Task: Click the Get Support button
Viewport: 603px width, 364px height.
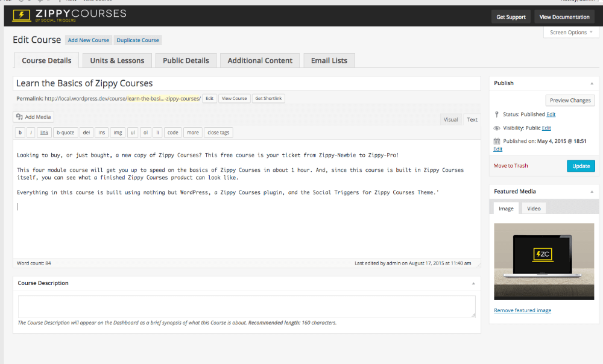Action: tap(511, 17)
